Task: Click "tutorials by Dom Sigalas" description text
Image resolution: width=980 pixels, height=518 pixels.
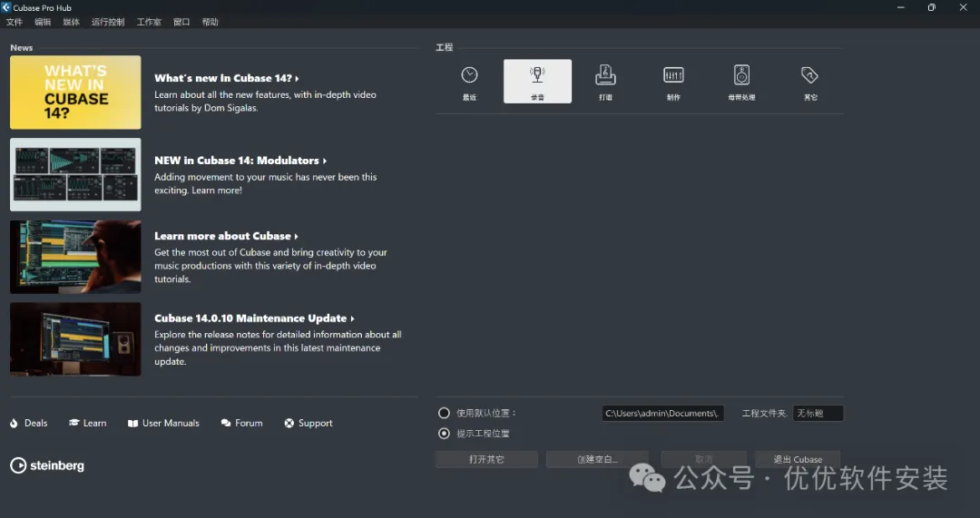Action: click(206, 108)
